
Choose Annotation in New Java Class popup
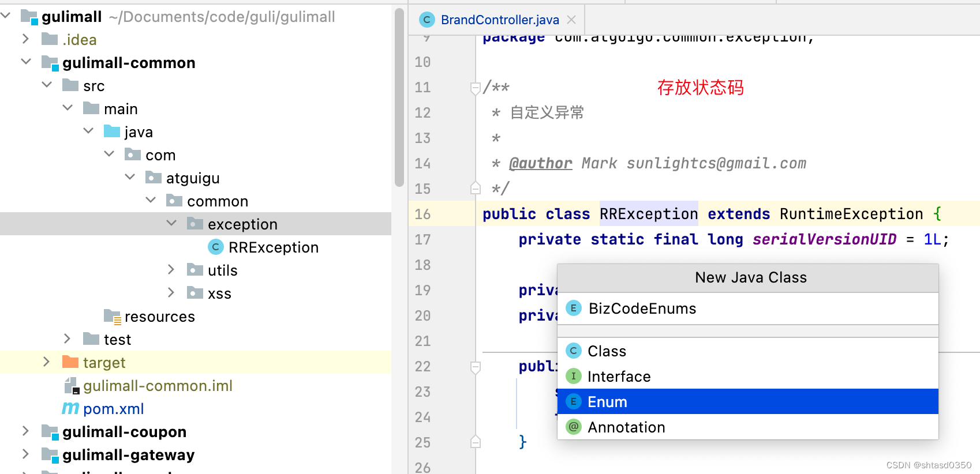748,427
